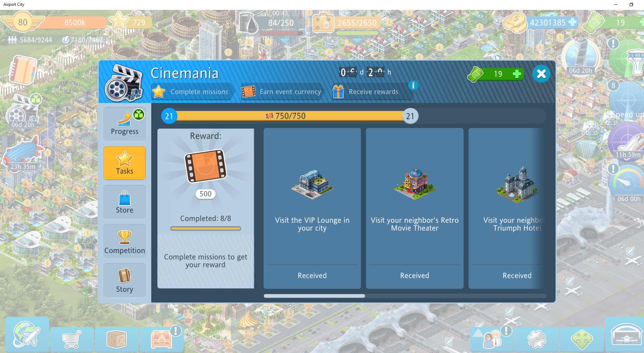The width and height of the screenshot is (644, 353).
Task: Open the flights globe icon
Action: point(27,334)
